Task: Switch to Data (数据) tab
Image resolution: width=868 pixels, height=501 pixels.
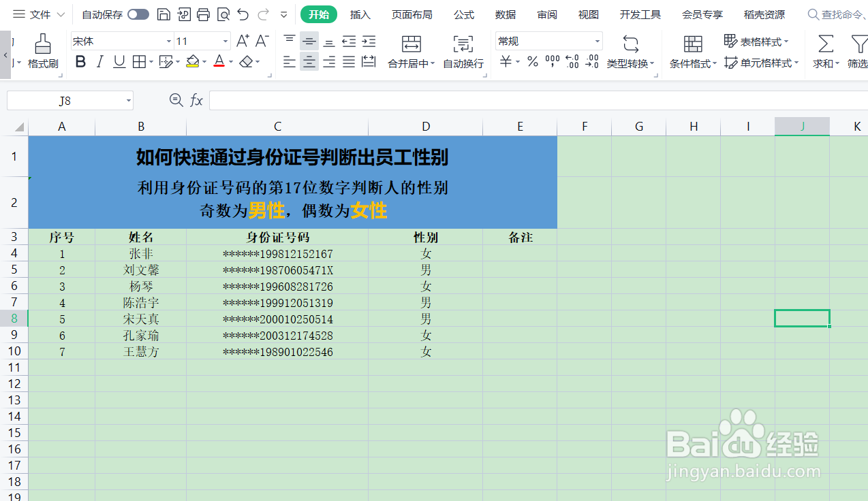Action: [x=506, y=14]
